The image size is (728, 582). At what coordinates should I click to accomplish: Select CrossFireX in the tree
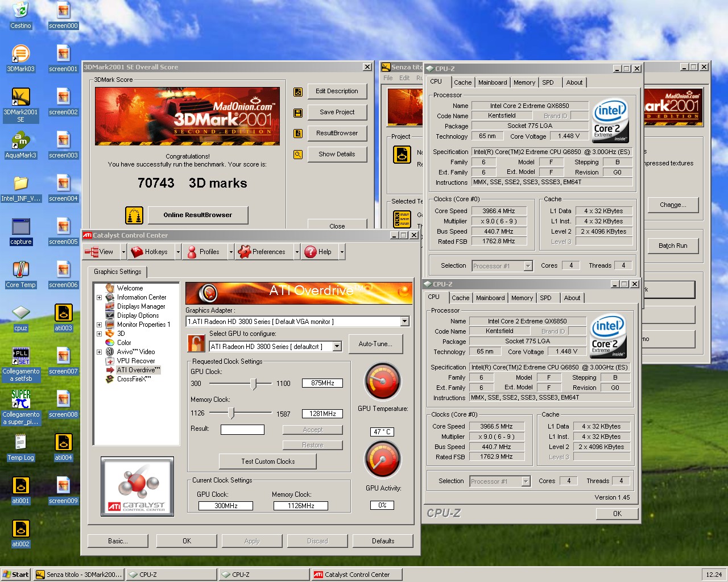pos(134,379)
